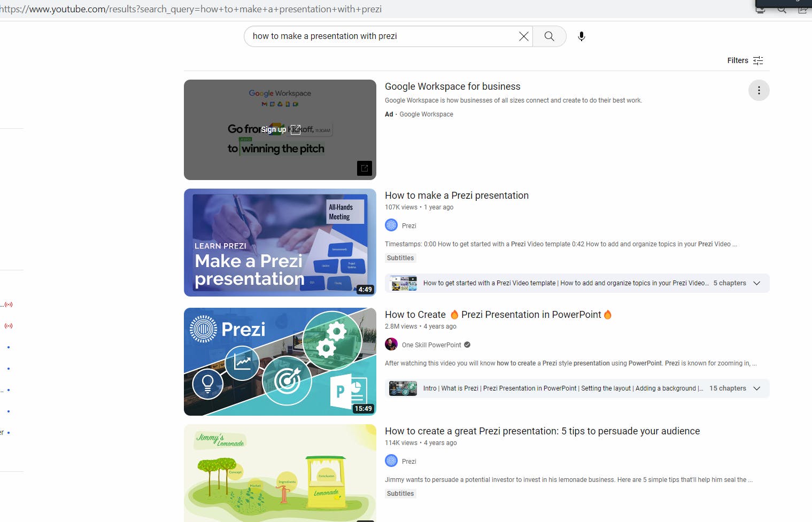Click Sign up on the Google Workspace ad

[x=280, y=129]
